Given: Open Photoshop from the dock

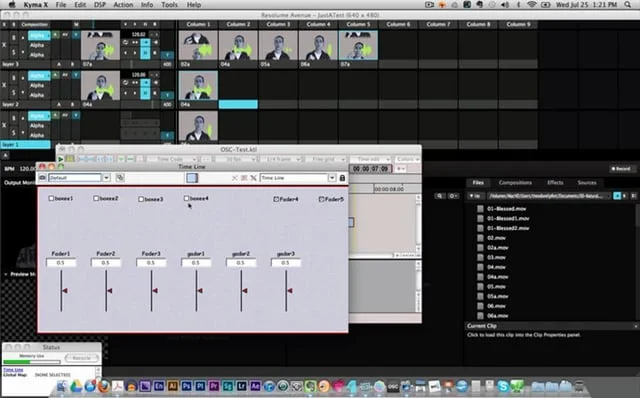Looking at the screenshot, I should pyautogui.click(x=187, y=385).
